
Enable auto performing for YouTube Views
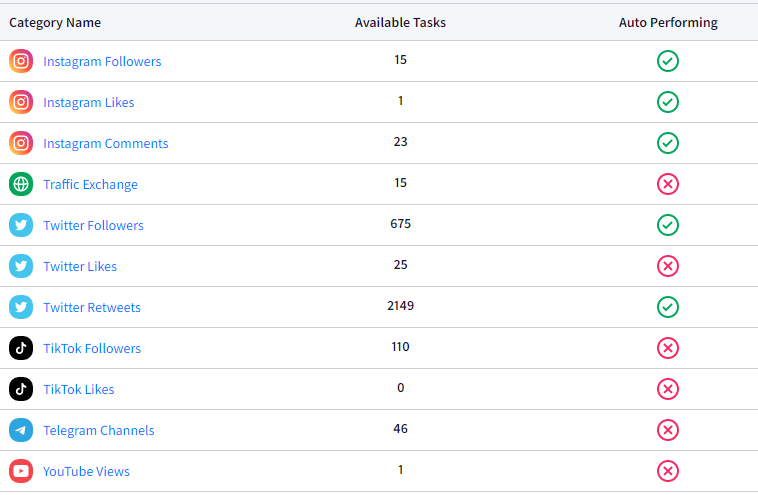tap(668, 471)
